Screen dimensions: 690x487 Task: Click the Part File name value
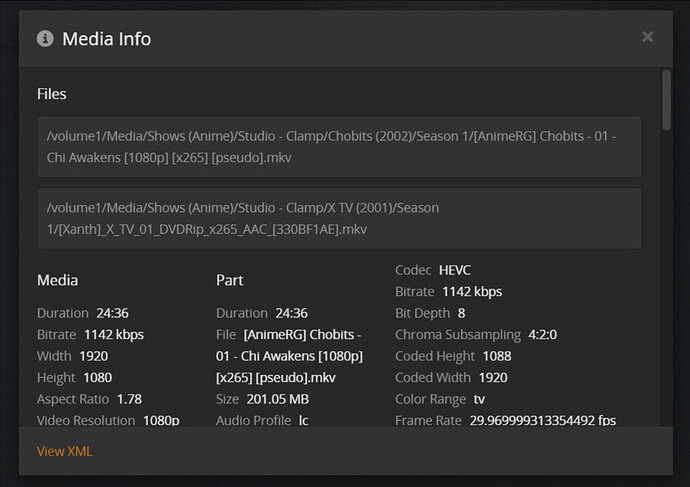click(290, 356)
